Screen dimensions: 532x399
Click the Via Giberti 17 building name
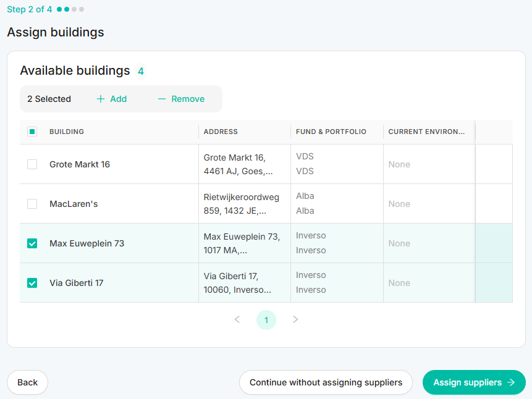pos(77,283)
